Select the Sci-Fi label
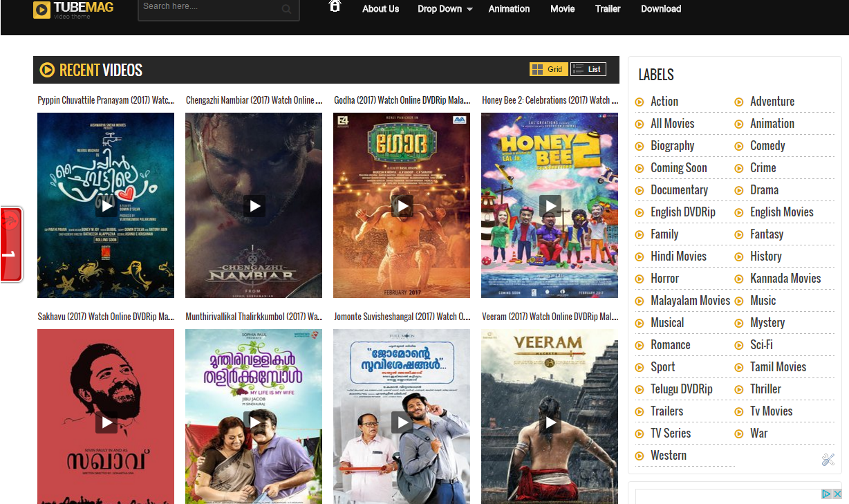The image size is (849, 504). [x=762, y=345]
